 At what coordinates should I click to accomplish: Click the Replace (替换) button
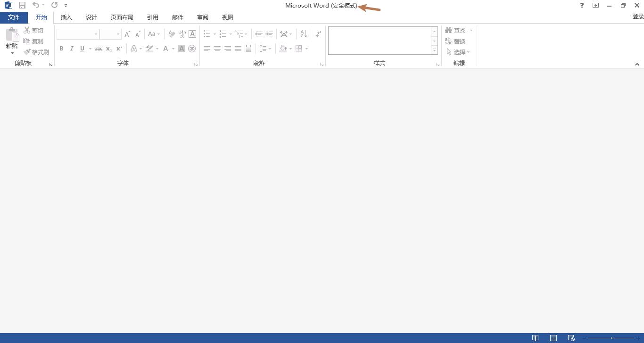coord(455,42)
